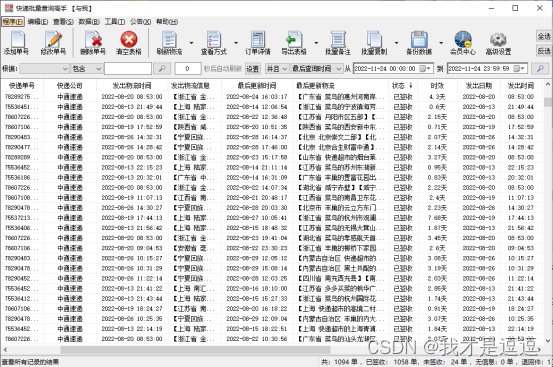The width and height of the screenshot is (553, 367).
Task: Click the 反选 invert selection button
Action: 544,51
